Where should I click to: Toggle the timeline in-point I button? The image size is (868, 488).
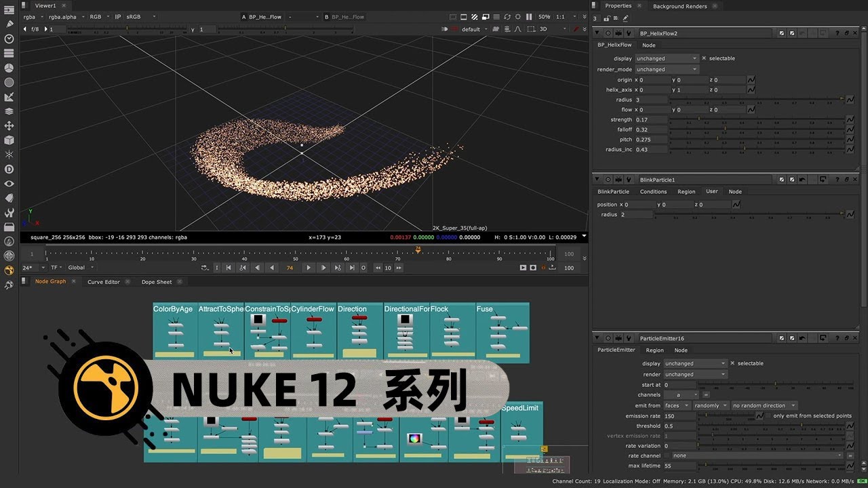tap(217, 268)
